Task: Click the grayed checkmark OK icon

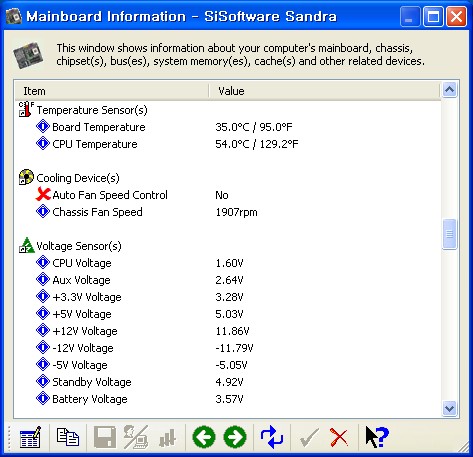Action: point(309,438)
